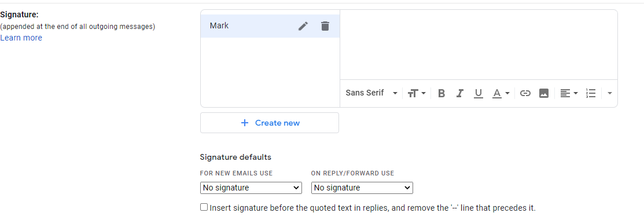Insert an image into the signature
The height and width of the screenshot is (220, 644).
[x=544, y=93]
